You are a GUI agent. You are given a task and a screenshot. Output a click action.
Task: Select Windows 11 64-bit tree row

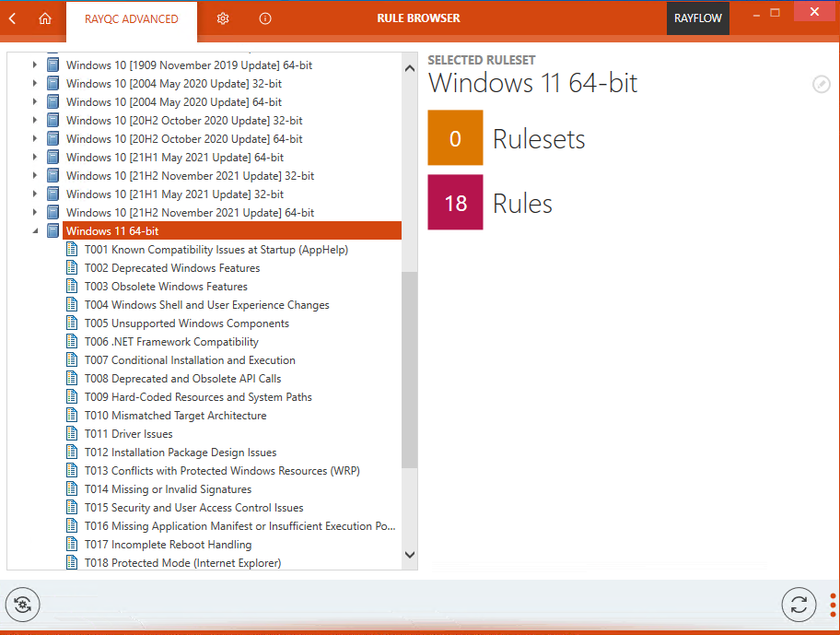pos(232,231)
